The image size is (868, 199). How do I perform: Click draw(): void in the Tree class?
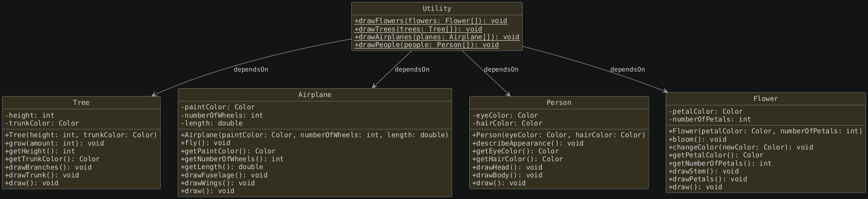click(32, 183)
